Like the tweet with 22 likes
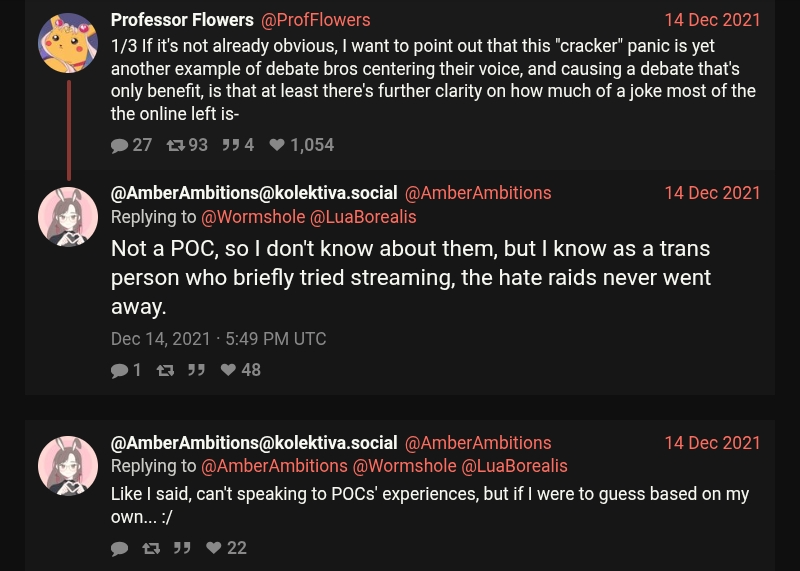800x571 pixels. pyautogui.click(x=214, y=549)
